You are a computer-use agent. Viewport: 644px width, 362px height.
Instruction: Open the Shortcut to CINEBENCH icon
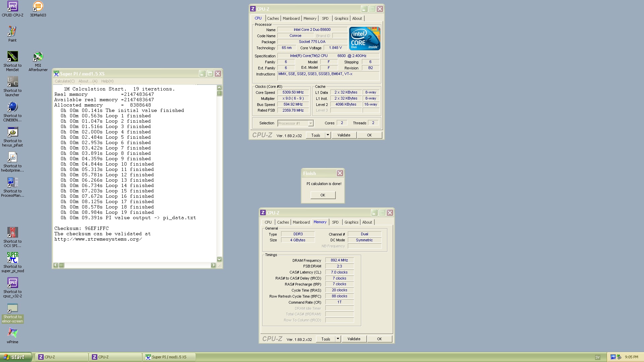[12, 112]
